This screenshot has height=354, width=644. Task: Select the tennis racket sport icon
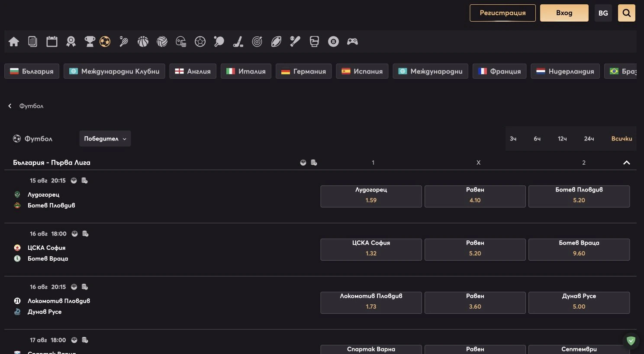coord(124,41)
